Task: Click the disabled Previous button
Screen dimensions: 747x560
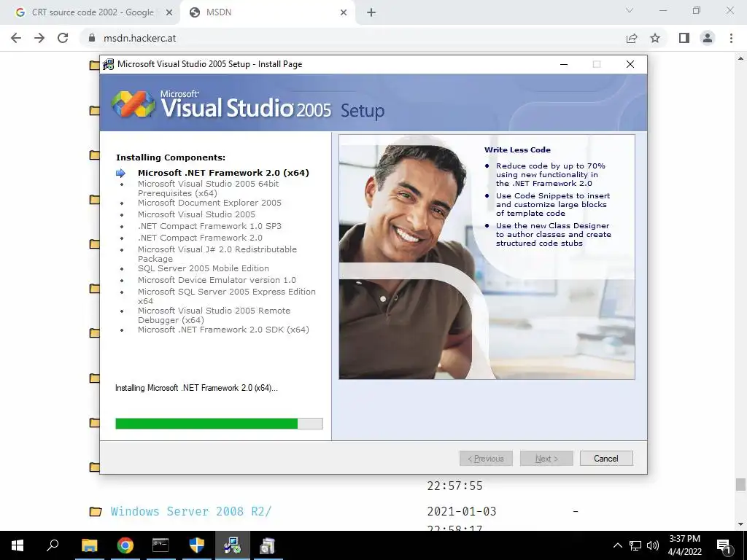Action: pos(486,458)
